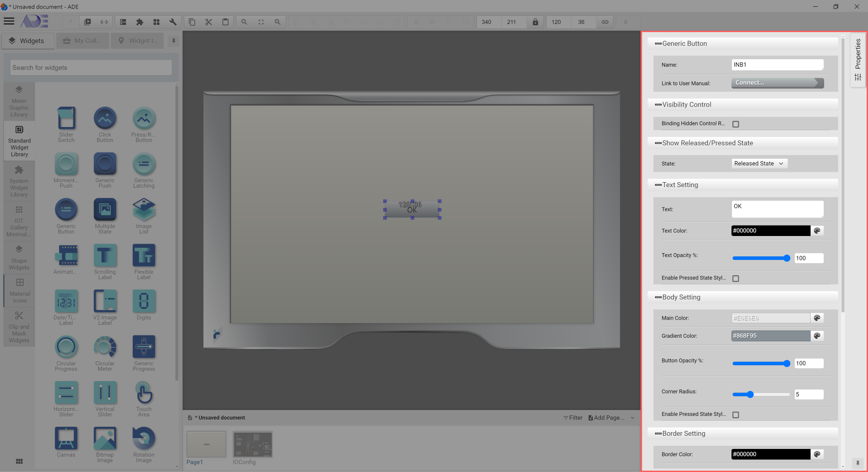This screenshot has height=472, width=868.
Task: Click the Connect... button for User Manual
Action: point(777,83)
